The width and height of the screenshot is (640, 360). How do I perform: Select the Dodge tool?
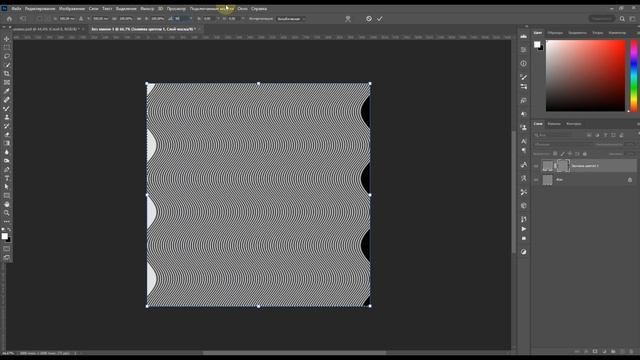7,160
